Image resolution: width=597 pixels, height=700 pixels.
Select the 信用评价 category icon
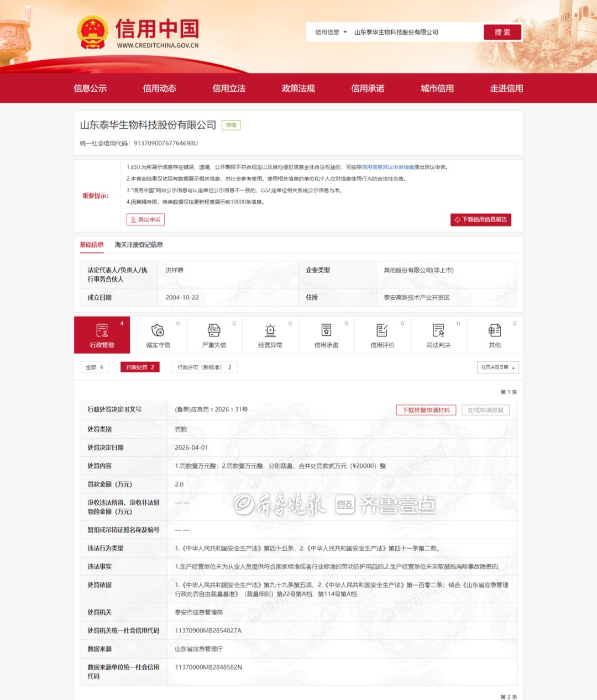(x=382, y=331)
